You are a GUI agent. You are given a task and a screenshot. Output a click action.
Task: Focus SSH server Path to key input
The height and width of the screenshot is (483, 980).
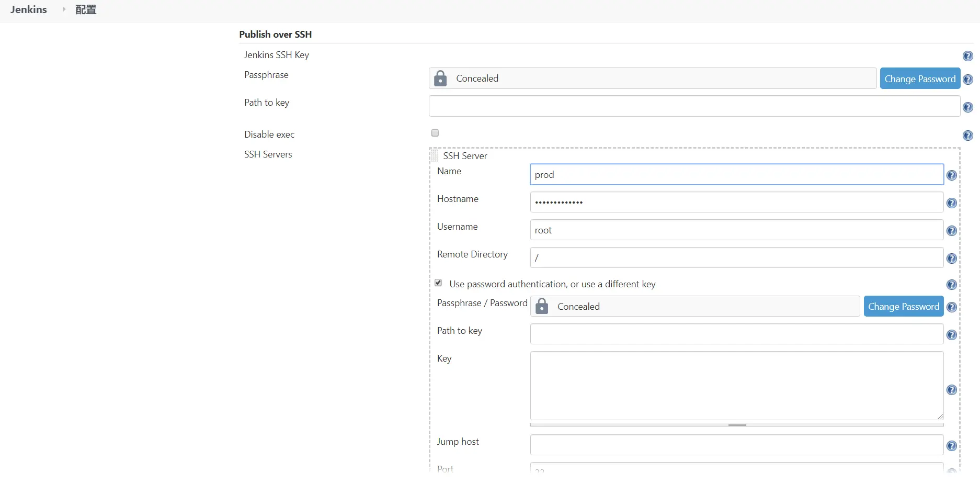(x=737, y=334)
